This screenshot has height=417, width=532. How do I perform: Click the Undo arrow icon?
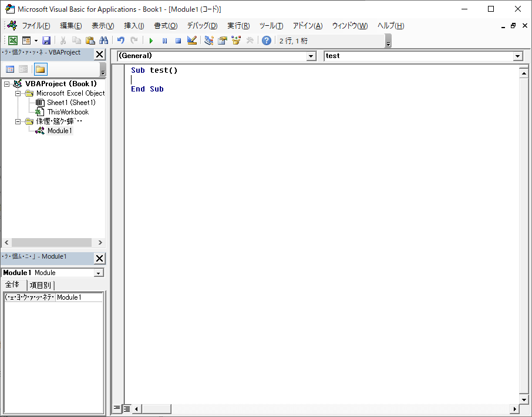point(119,40)
